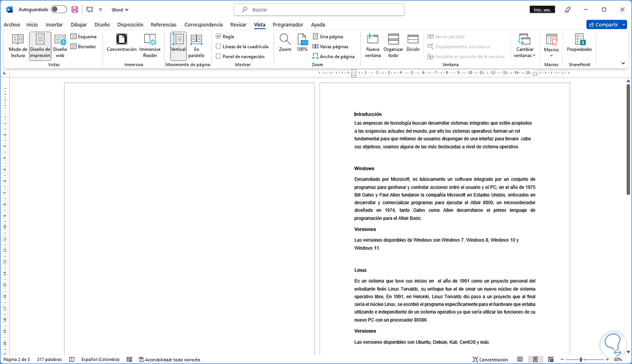Open pen/ink coming-soon icon in title bar
This screenshot has width=632, height=364.
click(568, 9)
